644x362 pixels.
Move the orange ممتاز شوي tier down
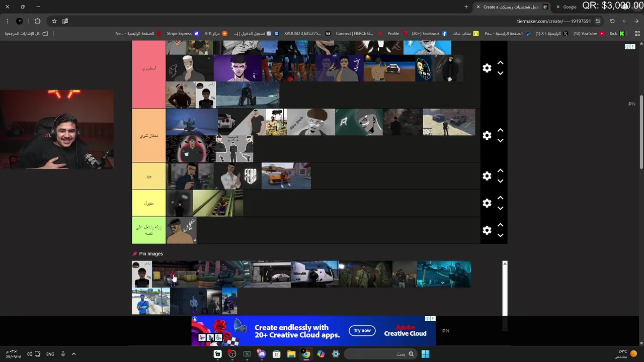pos(500,141)
